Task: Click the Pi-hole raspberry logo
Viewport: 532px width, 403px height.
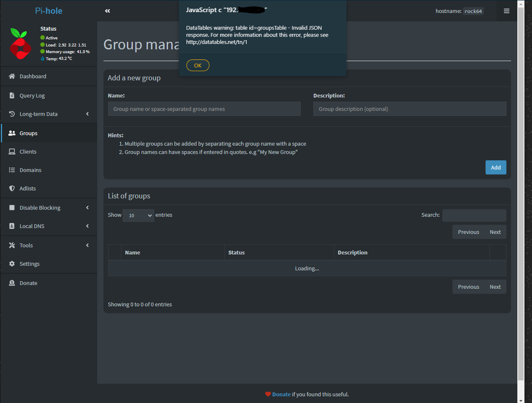Action: click(x=20, y=44)
